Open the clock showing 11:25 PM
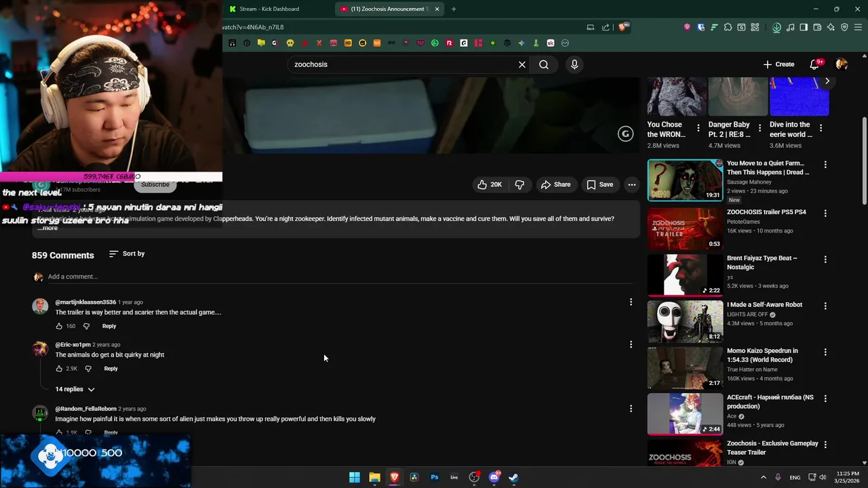 (x=848, y=477)
